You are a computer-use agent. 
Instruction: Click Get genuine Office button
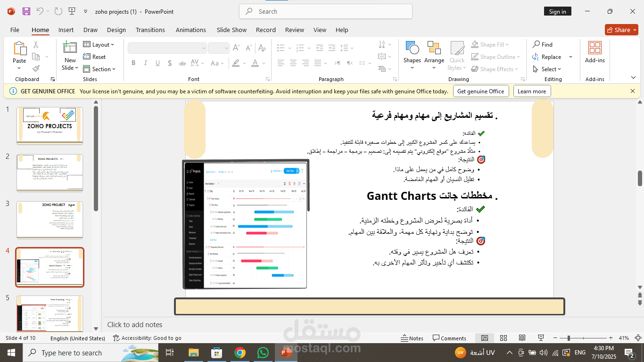click(x=481, y=91)
